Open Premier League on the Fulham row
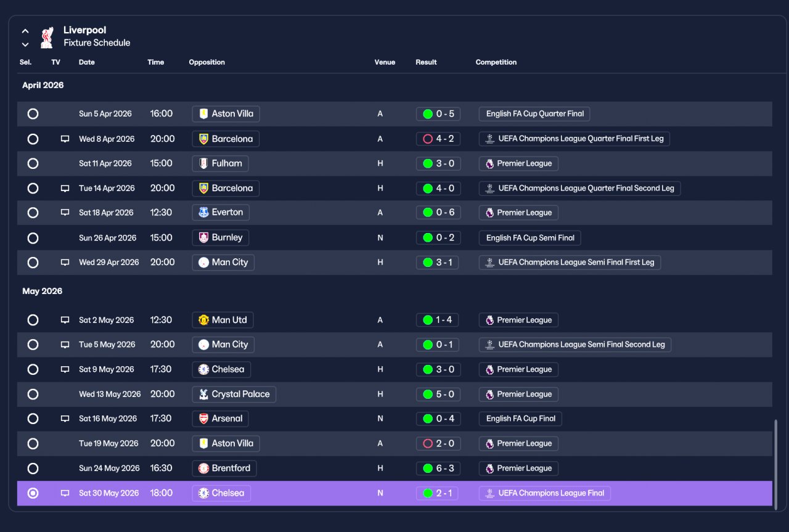Screen dimensions: 789x532 (519, 163)
